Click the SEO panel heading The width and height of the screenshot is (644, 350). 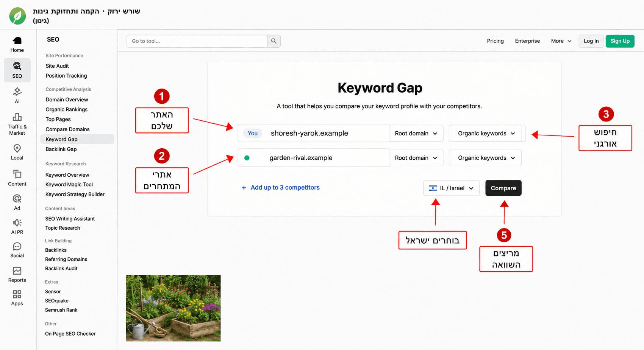tap(53, 39)
